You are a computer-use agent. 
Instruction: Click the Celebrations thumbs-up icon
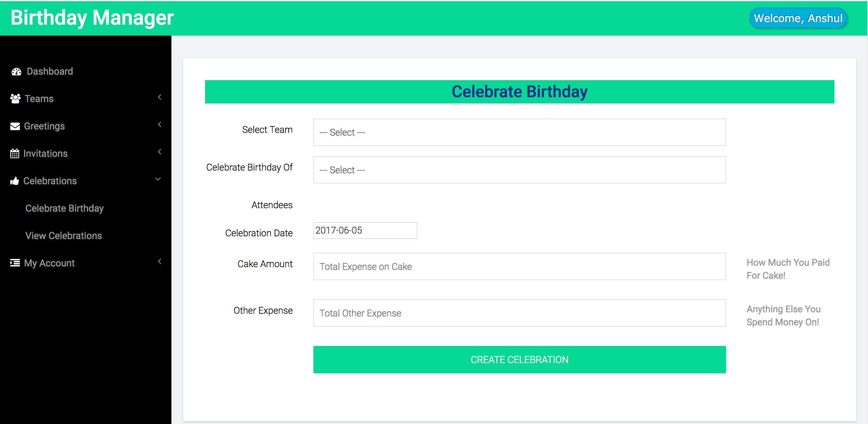coord(15,180)
